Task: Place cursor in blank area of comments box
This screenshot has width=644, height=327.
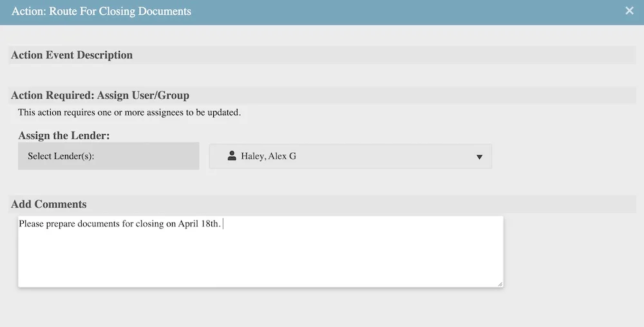Action: [258, 258]
